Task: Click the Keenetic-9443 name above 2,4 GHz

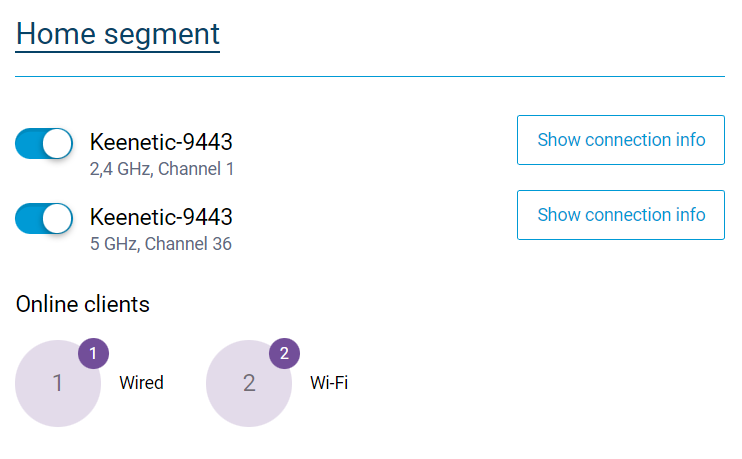Action: click(x=161, y=143)
